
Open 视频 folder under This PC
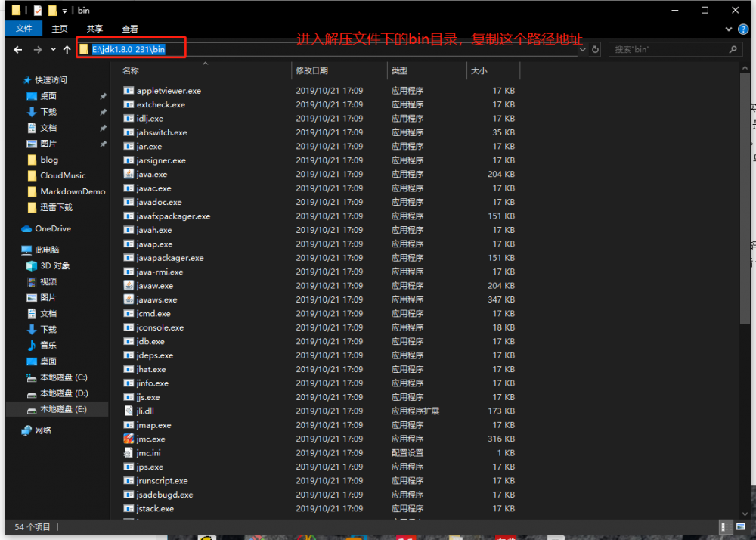point(48,281)
